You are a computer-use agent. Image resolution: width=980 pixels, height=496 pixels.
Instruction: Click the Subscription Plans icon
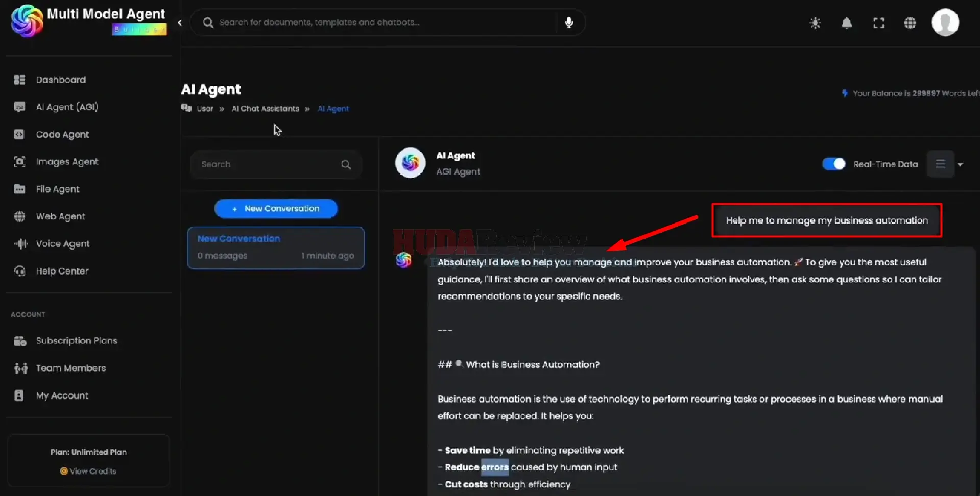[20, 341]
